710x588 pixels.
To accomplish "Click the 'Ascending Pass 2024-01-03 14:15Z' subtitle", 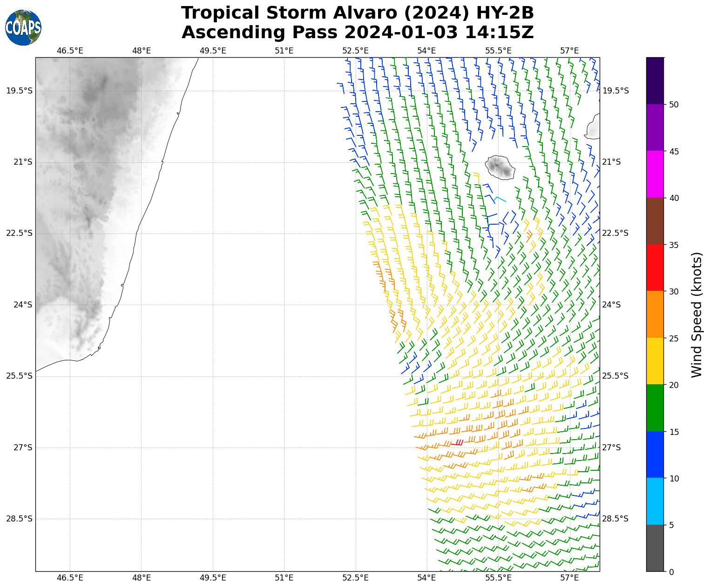I will (357, 33).
